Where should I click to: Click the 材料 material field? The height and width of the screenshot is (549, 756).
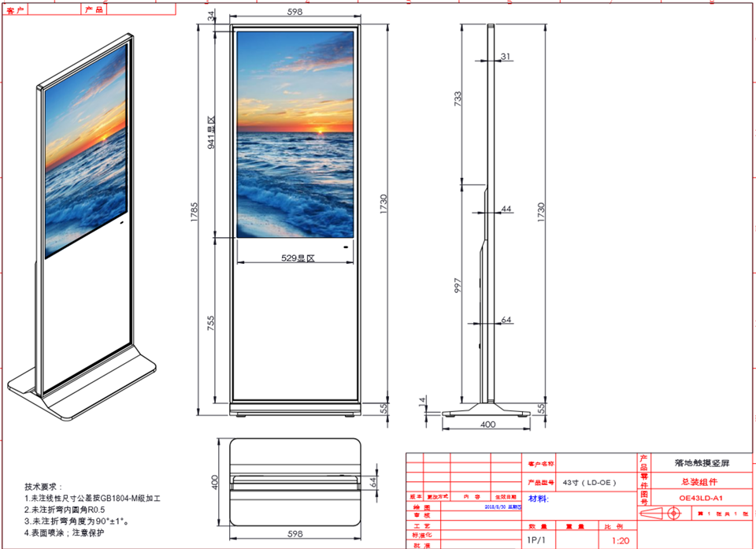(539, 499)
